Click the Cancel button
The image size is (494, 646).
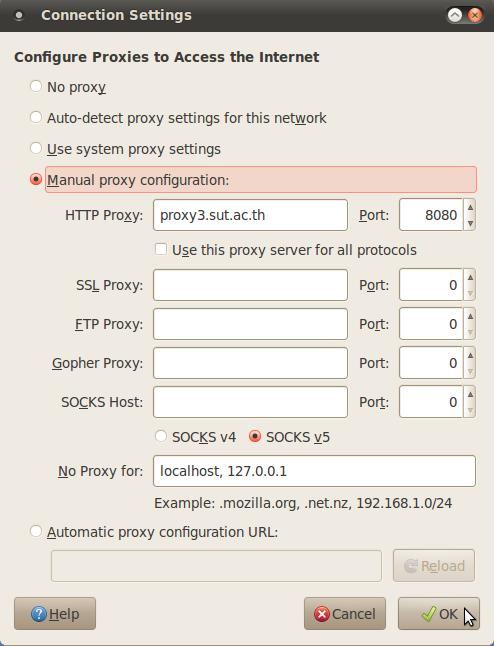click(345, 613)
